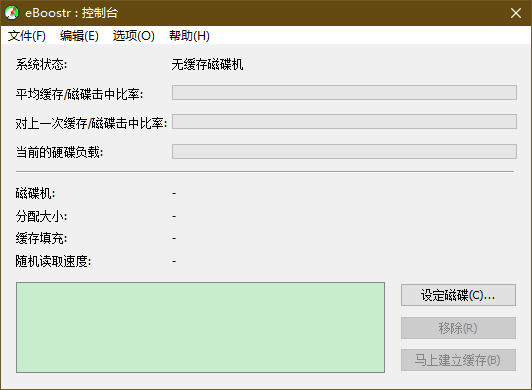
Task: Click the eBoostr : 控制台 window title
Action: click(71, 13)
